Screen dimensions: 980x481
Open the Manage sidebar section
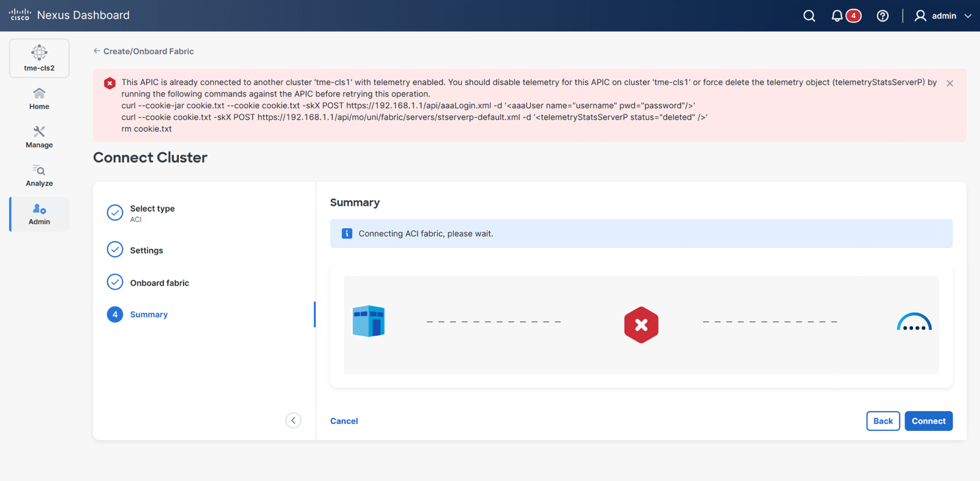[39, 137]
